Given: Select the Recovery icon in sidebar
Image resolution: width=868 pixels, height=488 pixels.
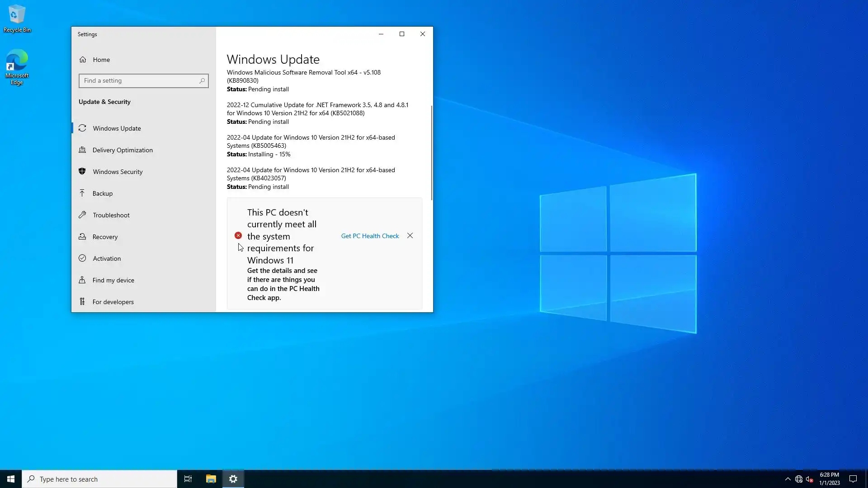Looking at the screenshot, I should (82, 237).
